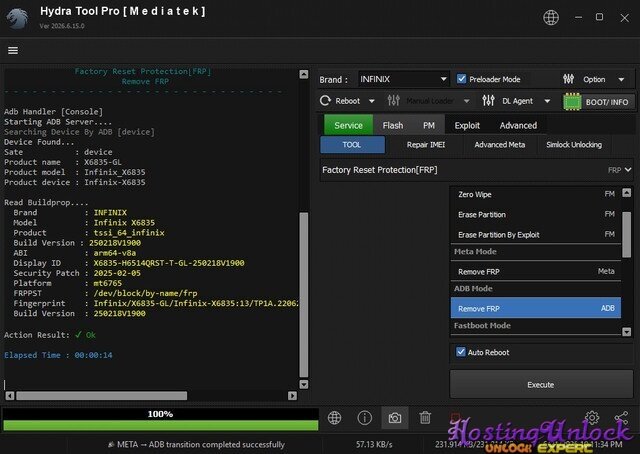640x454 pixels.
Task: Click the Option sliders icon
Action: pos(569,79)
